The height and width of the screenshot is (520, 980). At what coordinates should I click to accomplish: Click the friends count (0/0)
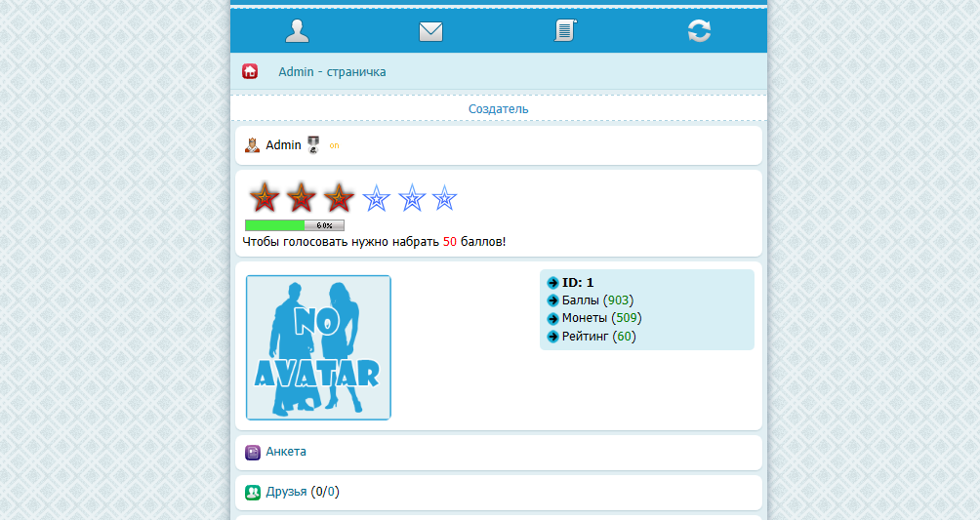(325, 492)
